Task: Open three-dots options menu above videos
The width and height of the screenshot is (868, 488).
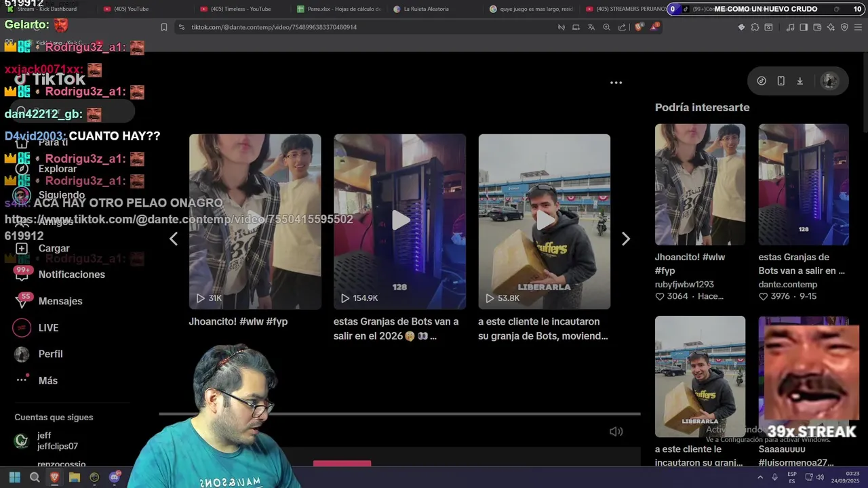Action: (616, 83)
